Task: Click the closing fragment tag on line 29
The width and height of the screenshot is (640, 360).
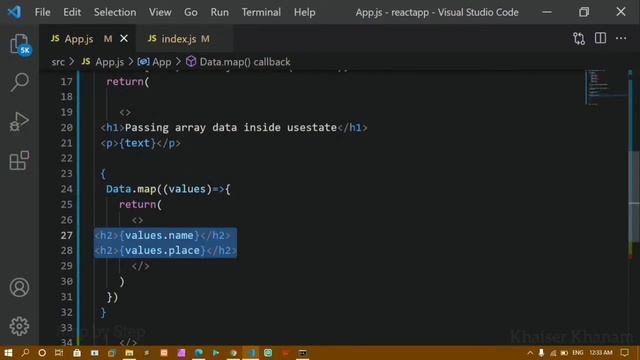Action: tap(140, 266)
